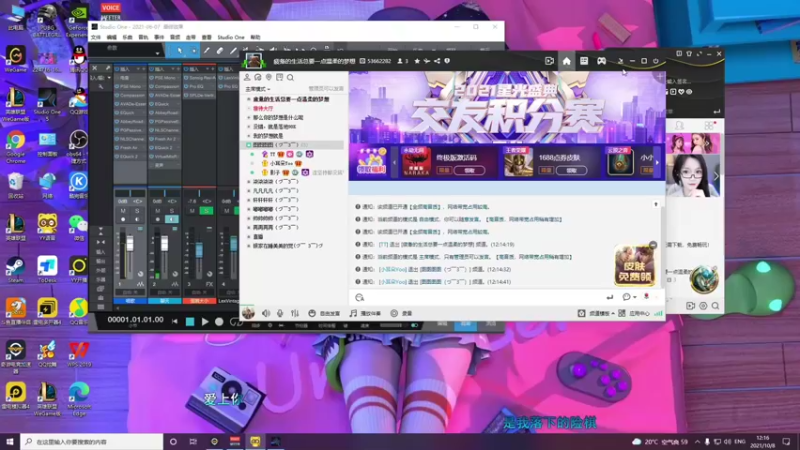Open the 帮助 Help menu in Studio One
This screenshot has height=450, width=800.
pyautogui.click(x=255, y=37)
